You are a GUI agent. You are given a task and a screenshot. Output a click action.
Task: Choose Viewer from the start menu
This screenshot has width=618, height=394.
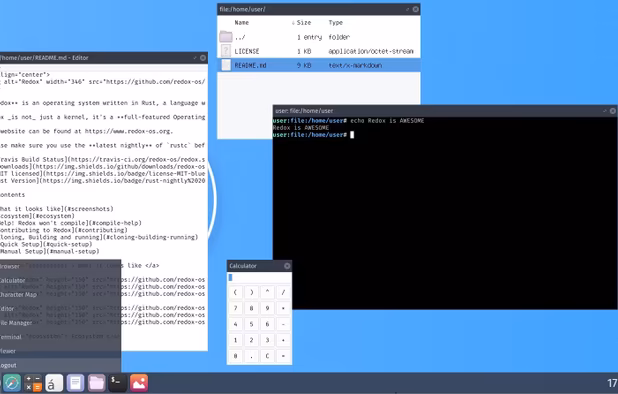tap(60, 351)
